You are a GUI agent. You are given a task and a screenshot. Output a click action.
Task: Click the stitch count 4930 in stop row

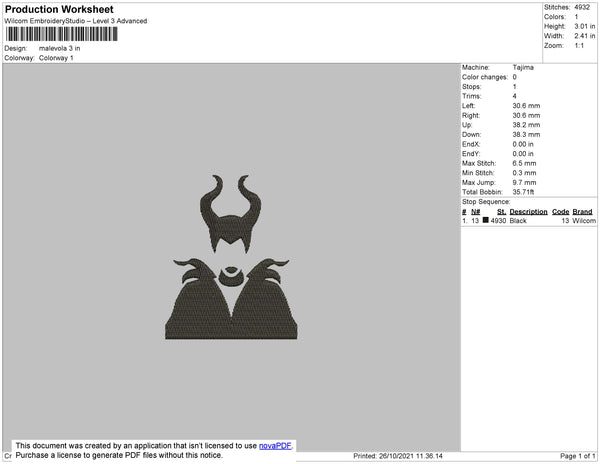[x=498, y=221]
